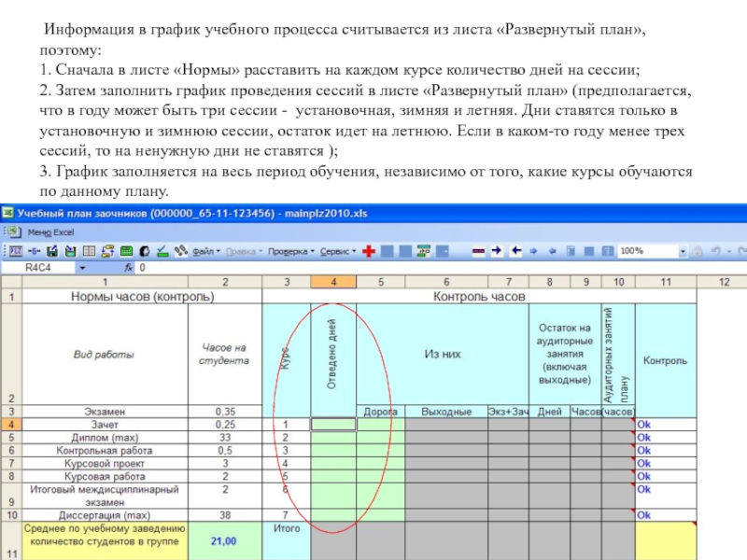The height and width of the screenshot is (560, 747).
Task: Click the dark right arrow toolbar icon
Action: point(497,251)
